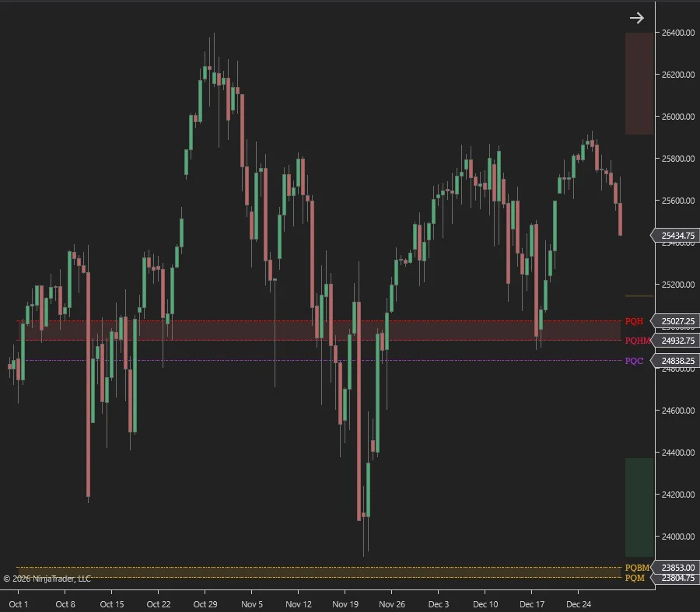Click the 26200.00 price axis label
This screenshot has width=700, height=612.
pyautogui.click(x=678, y=75)
